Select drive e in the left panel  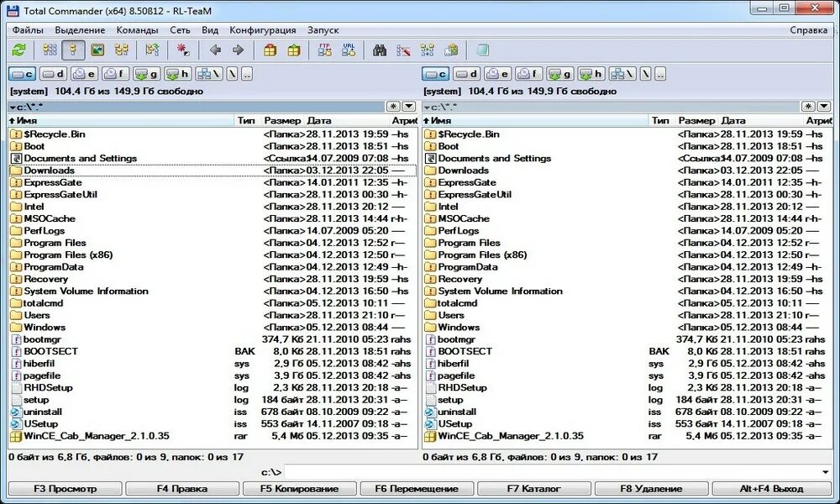tap(85, 74)
